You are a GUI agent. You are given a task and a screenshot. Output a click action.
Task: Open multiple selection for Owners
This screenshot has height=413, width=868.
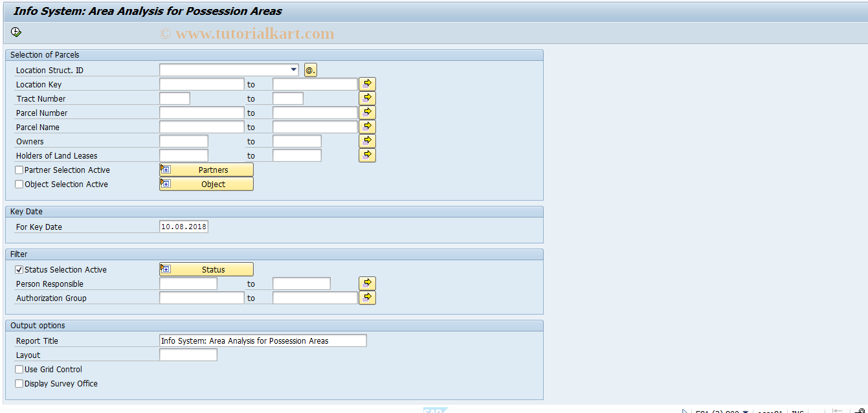point(368,141)
